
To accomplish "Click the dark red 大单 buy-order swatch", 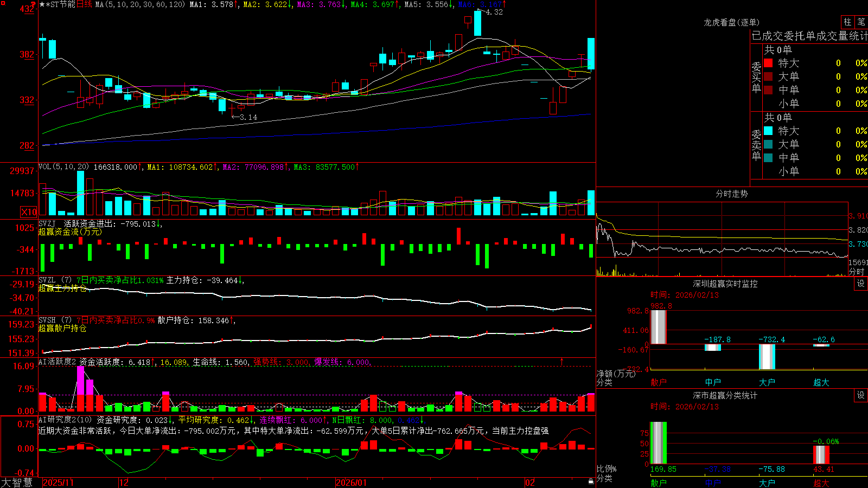I will pyautogui.click(x=768, y=76).
